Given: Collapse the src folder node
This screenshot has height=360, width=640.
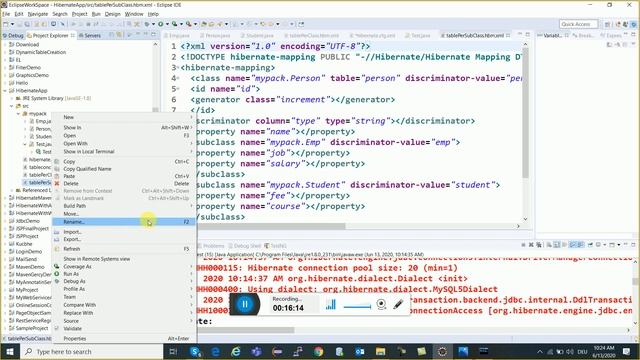Looking at the screenshot, I should [12, 106].
